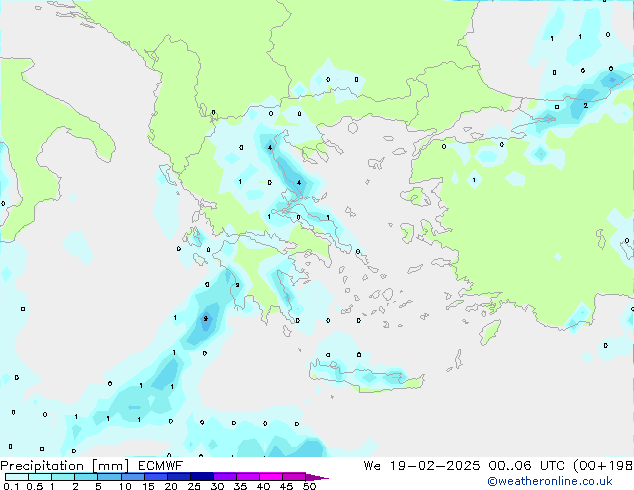The width and height of the screenshot is (634, 490).
Task: Pick the 40–45 mm legend color swatch
Action: (x=271, y=477)
